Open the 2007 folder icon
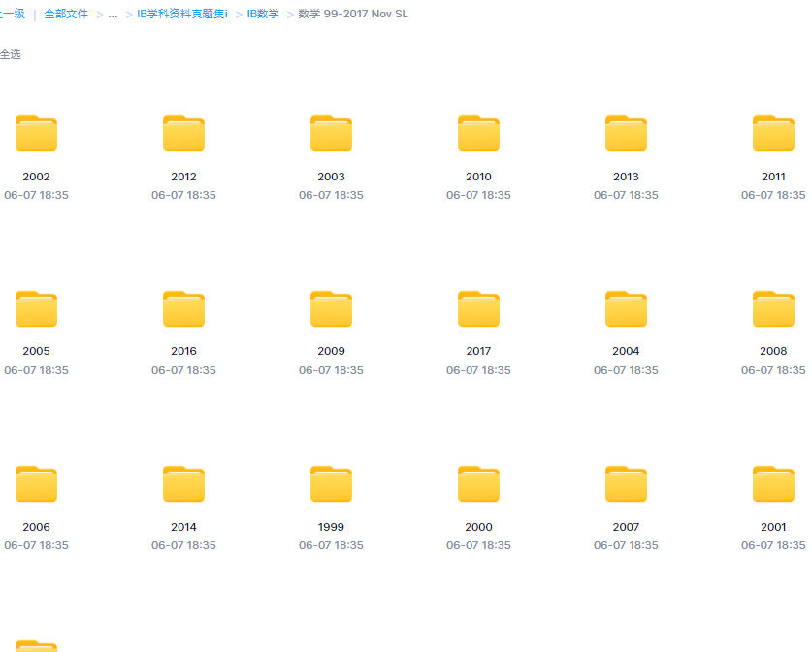 pos(626,484)
